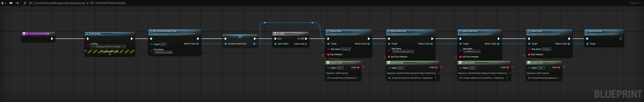The width and height of the screenshot is (644, 102).
Task: Click the back navigation arrow
Action: pyautogui.click(x=11, y=3)
